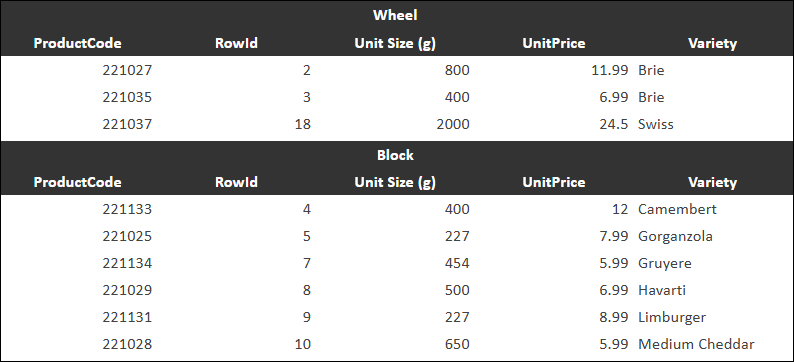Select the RowId column header under Wheel
The image size is (794, 362).
click(x=236, y=43)
